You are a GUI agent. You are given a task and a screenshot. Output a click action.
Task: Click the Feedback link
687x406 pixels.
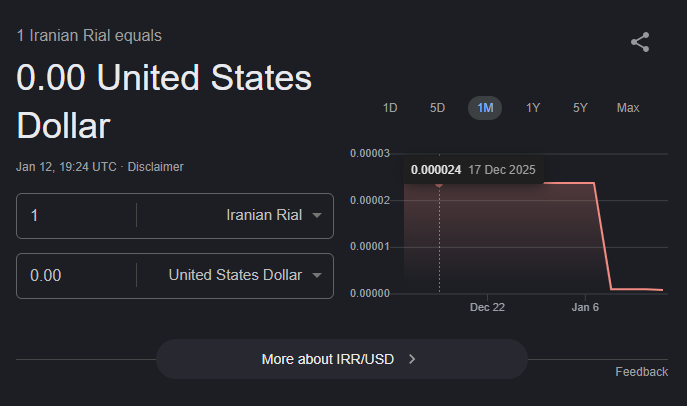coord(641,372)
